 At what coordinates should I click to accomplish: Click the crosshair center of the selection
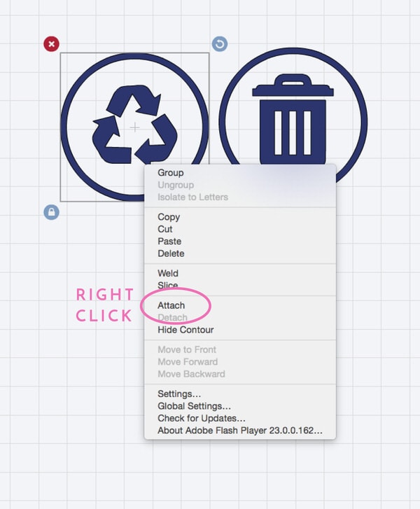pyautogui.click(x=134, y=127)
